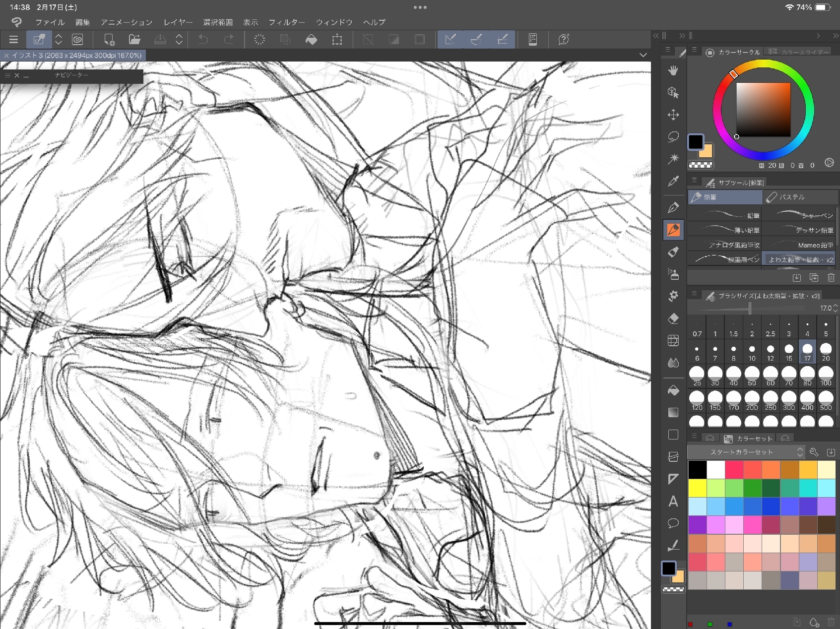
Task: Toggle Snap to Ruler in the command bar
Action: point(451,40)
